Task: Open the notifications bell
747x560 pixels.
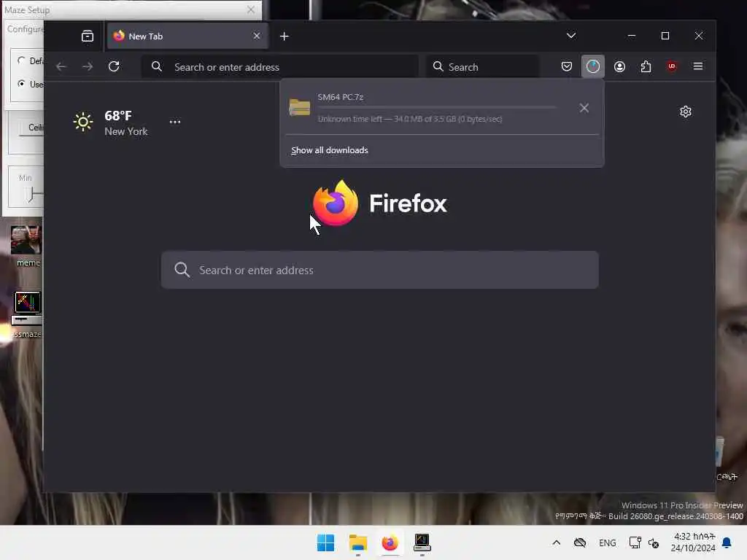Action: pos(727,542)
